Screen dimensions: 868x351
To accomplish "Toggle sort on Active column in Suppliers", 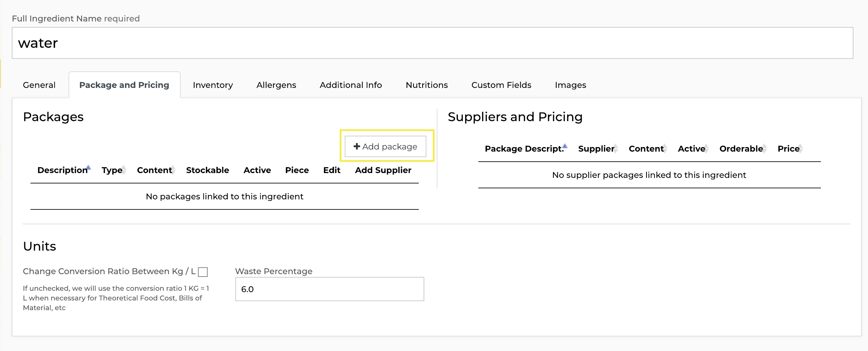I will point(692,148).
